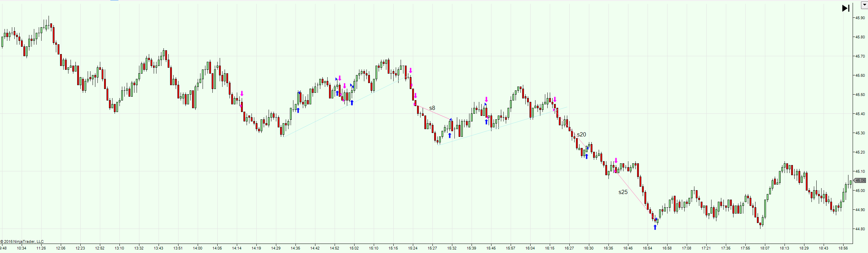
Task: Click the 18:13 time axis label
Action: pos(785,248)
